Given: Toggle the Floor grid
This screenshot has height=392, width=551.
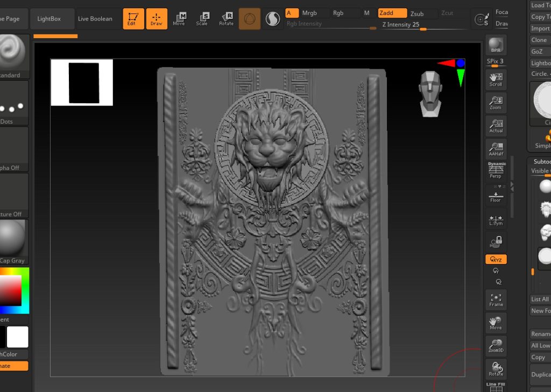Looking at the screenshot, I should pos(496,195).
